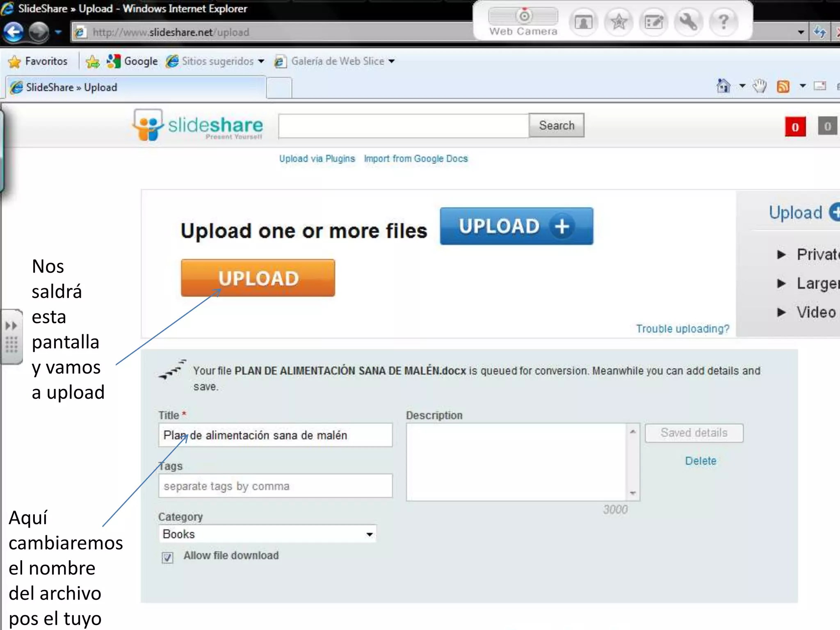This screenshot has width=840, height=630.
Task: Click the question mark help icon
Action: tap(724, 22)
